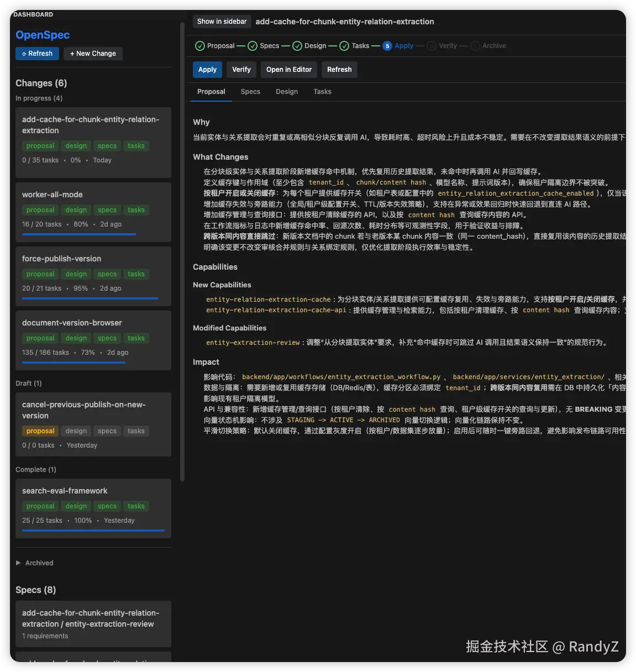Click specs tag on search-eval-framework
The width and height of the screenshot is (636, 672).
pyautogui.click(x=107, y=506)
